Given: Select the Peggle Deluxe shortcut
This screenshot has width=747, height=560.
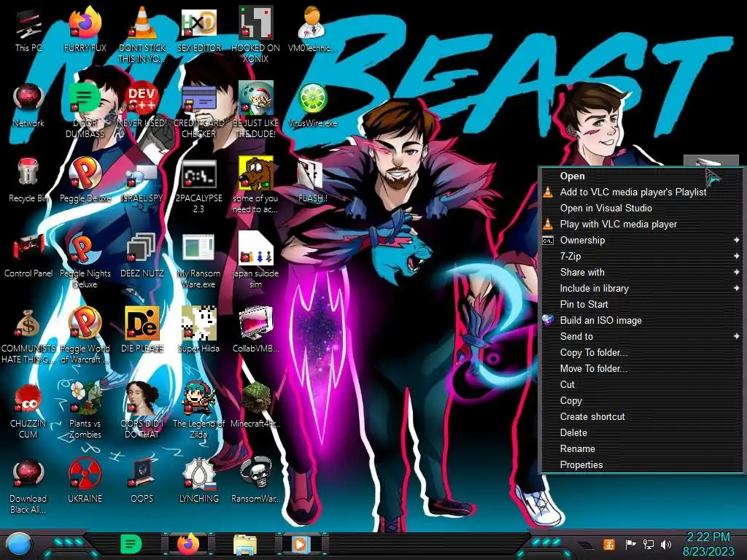Looking at the screenshot, I should (x=85, y=180).
